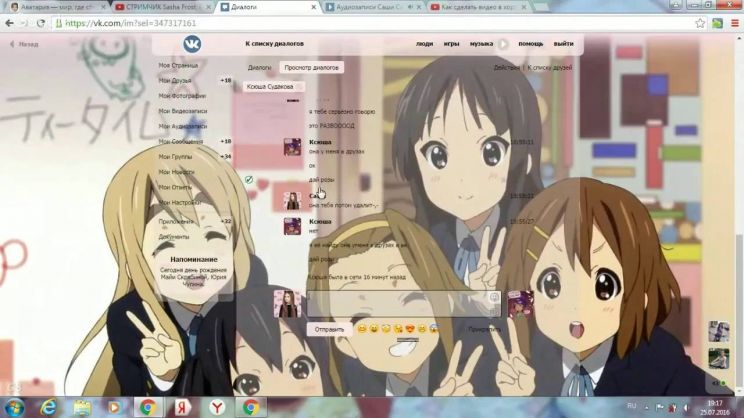Open the Windows Start menu
Image resolution: width=744 pixels, height=418 pixels.
pyautogui.click(x=14, y=408)
